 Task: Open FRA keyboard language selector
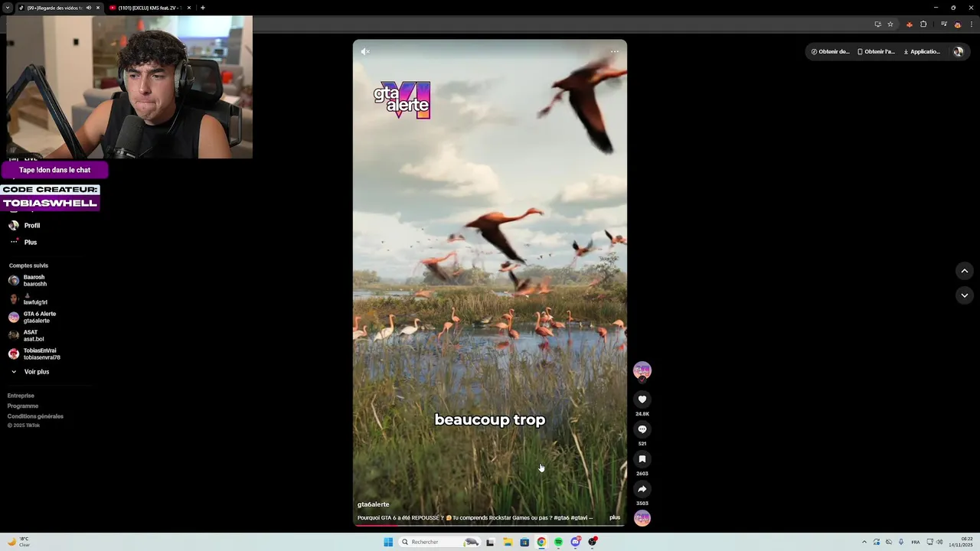tap(916, 542)
